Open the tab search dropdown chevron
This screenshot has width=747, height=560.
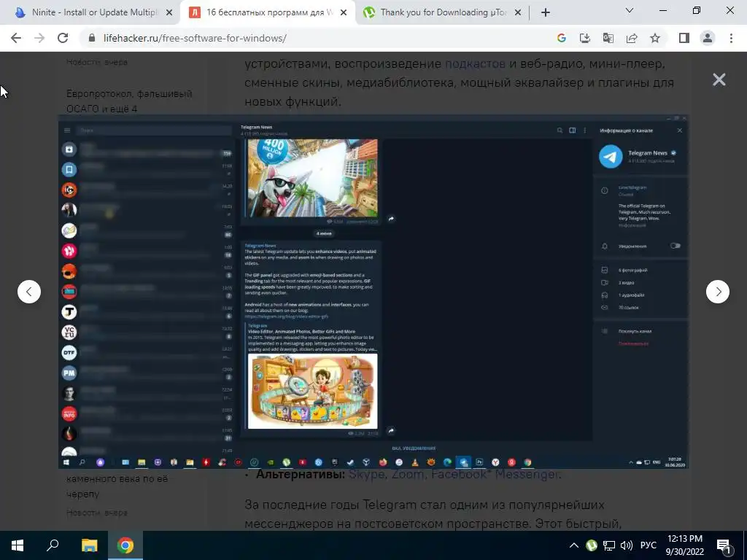tap(630, 10)
